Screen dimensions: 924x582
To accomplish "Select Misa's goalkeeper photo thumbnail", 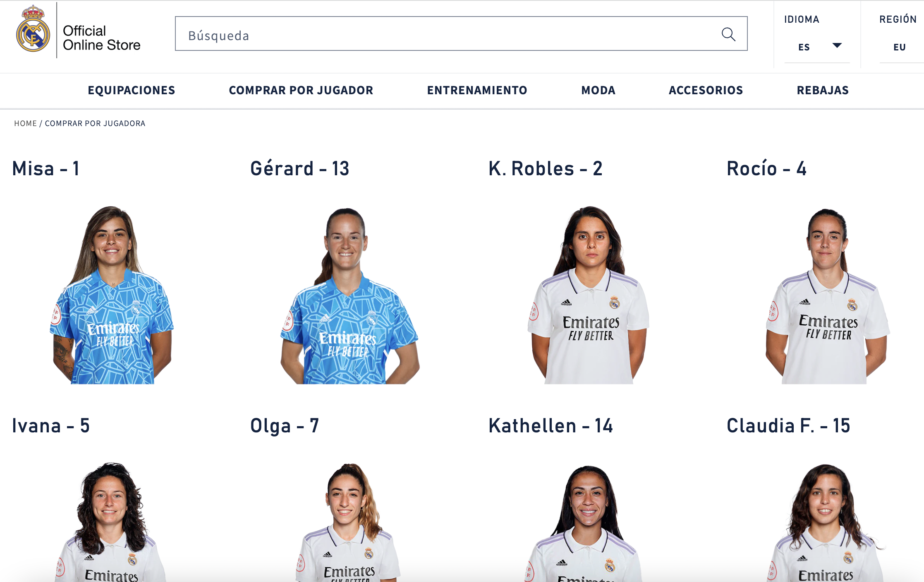I will (112, 295).
